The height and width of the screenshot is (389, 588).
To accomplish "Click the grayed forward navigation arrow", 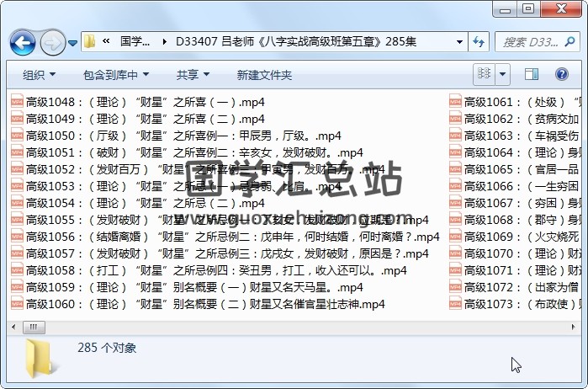I will tap(52, 43).
